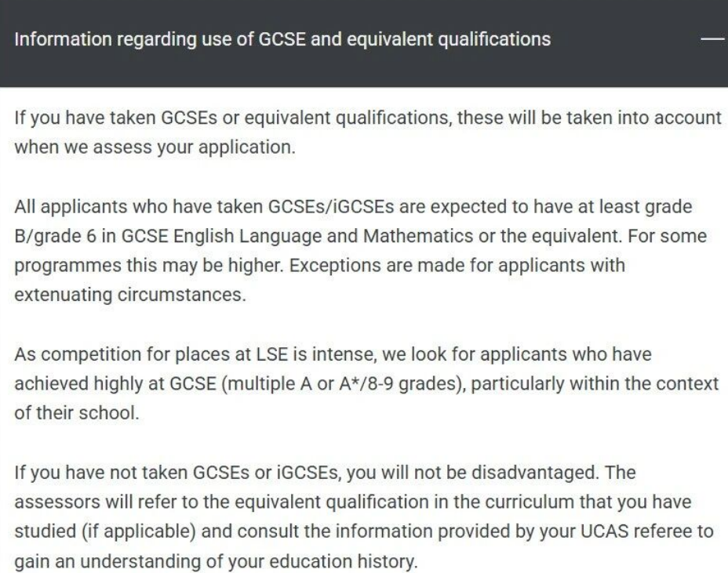This screenshot has width=728, height=573.
Task: Click the GCSE information accordion header title
Action: (282, 39)
